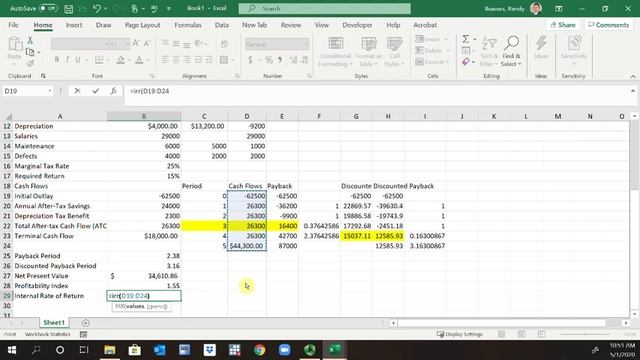Click the Format Painter brush
This screenshot has height=360, width=640.
coord(30,63)
